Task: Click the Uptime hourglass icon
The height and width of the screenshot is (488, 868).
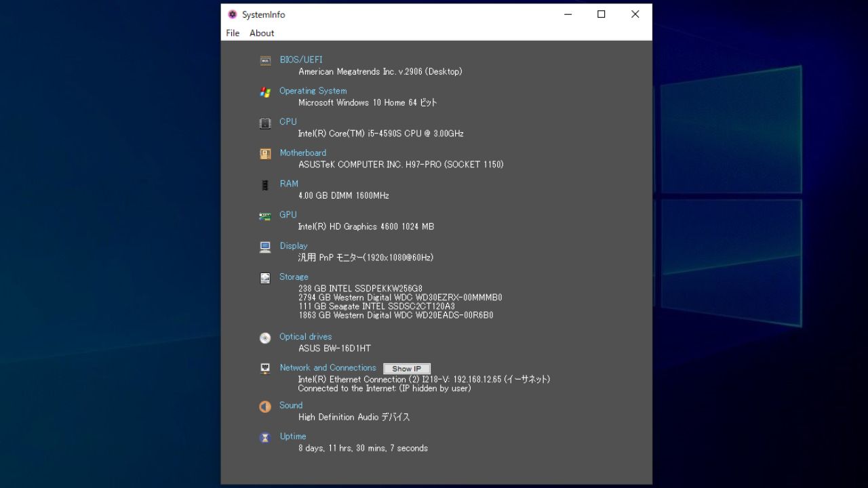Action: 265,438
